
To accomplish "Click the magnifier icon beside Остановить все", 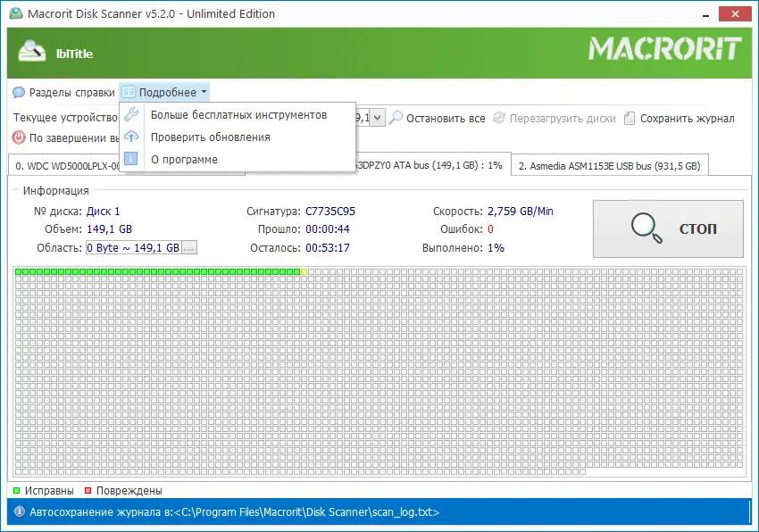I will click(396, 118).
